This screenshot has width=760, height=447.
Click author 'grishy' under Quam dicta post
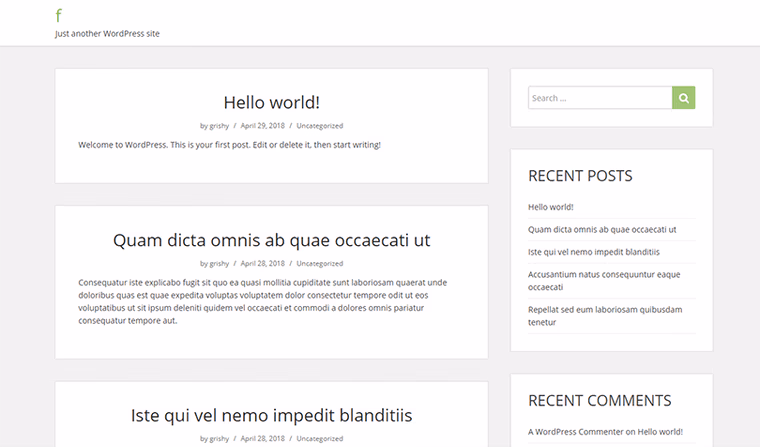[218, 264]
